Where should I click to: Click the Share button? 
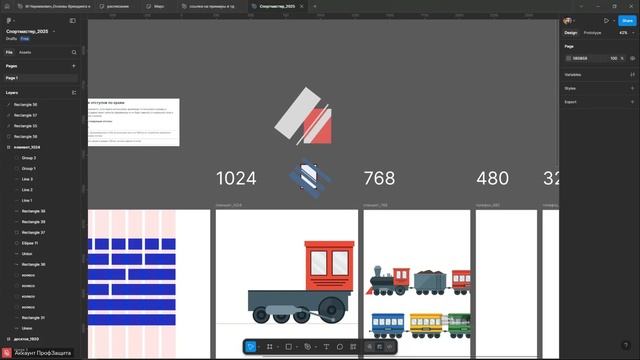pos(627,20)
